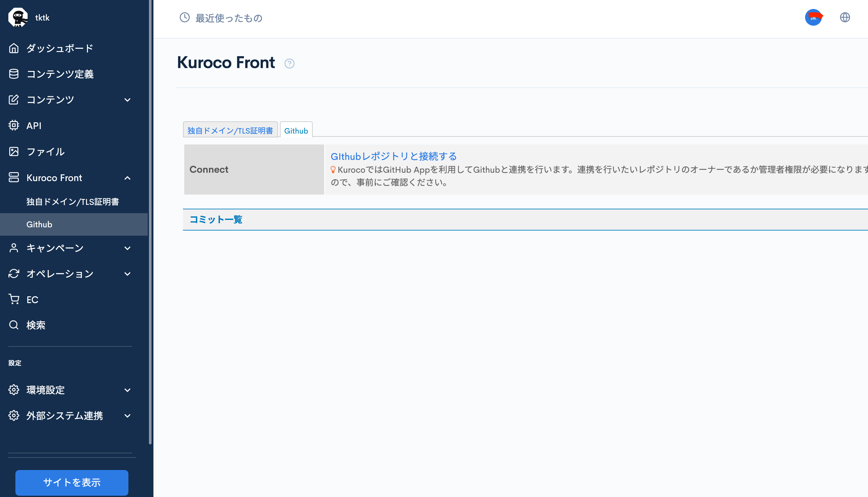Click the EC shopping cart icon
This screenshot has height=497, width=868.
pyautogui.click(x=14, y=299)
